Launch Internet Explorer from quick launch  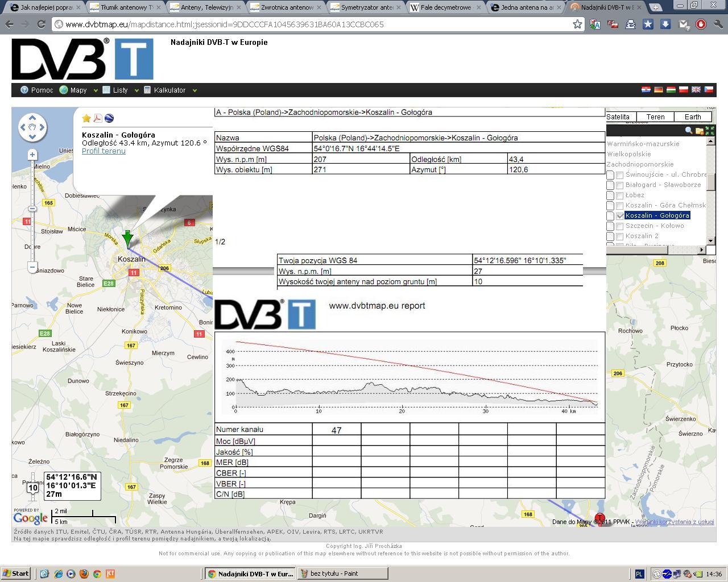(58, 573)
